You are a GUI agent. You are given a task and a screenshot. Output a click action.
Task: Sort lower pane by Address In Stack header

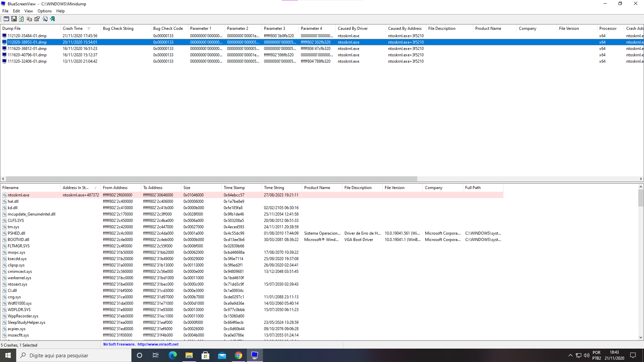[80, 188]
